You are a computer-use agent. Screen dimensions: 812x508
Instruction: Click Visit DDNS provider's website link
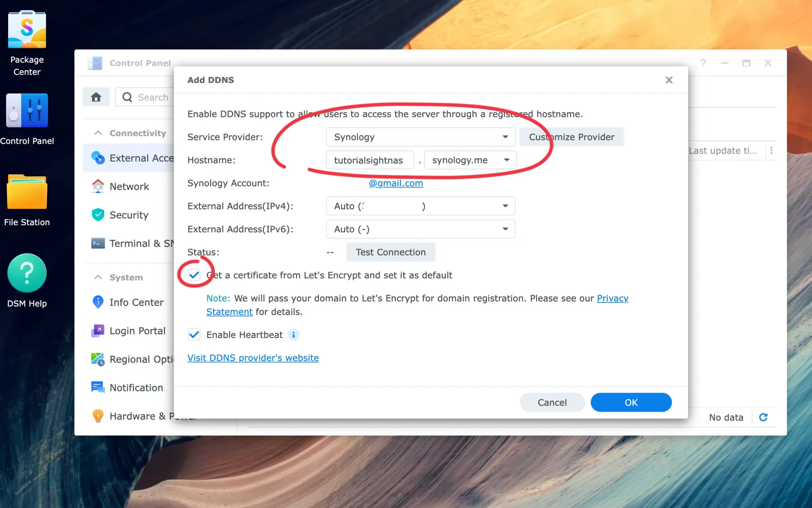point(253,358)
